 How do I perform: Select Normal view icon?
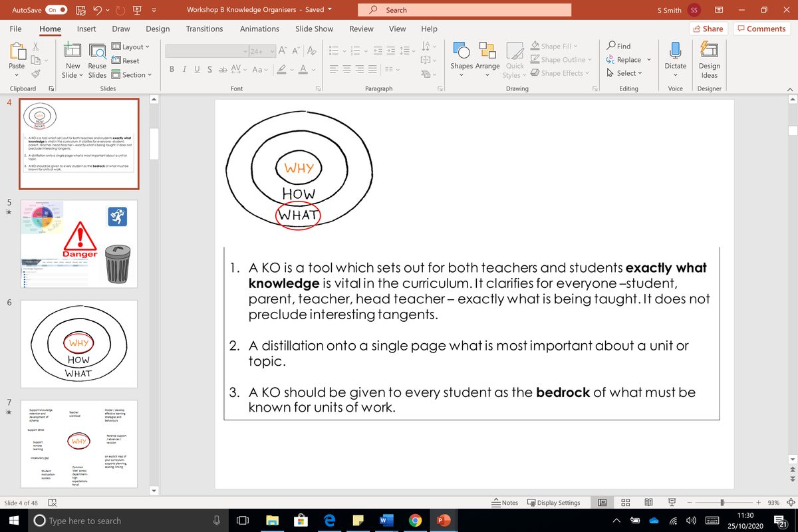click(x=602, y=503)
